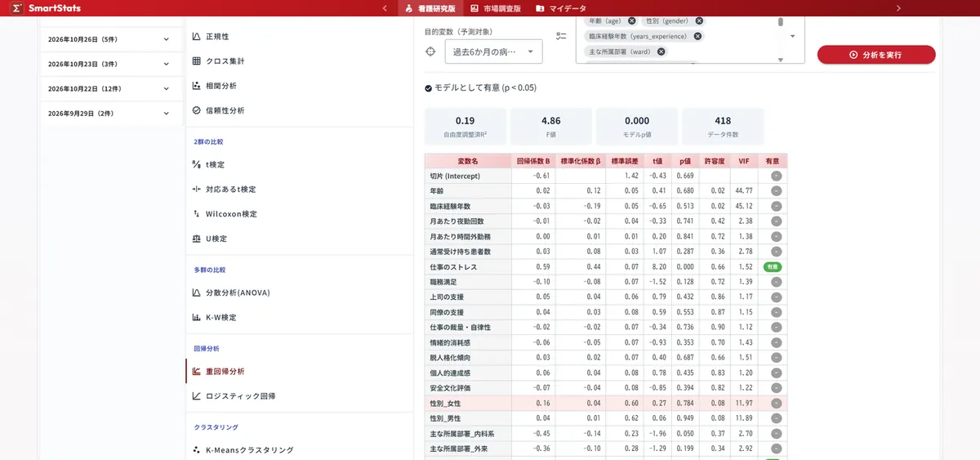Click the 安全文化評価 row label
This screenshot has height=460, width=980.
[450, 388]
